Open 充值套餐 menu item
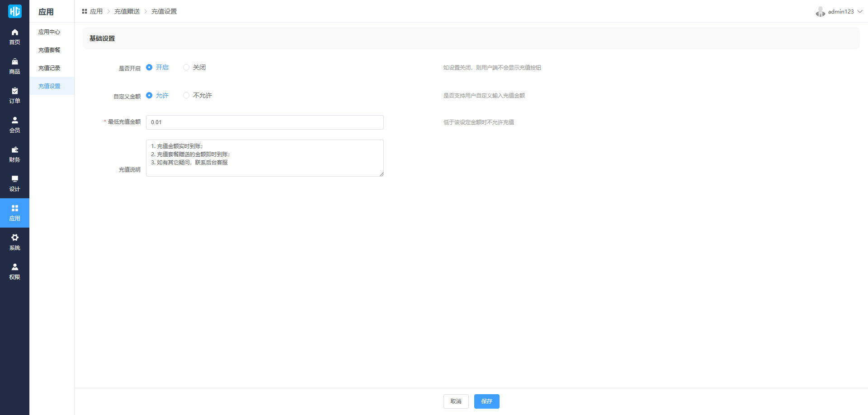 point(49,50)
